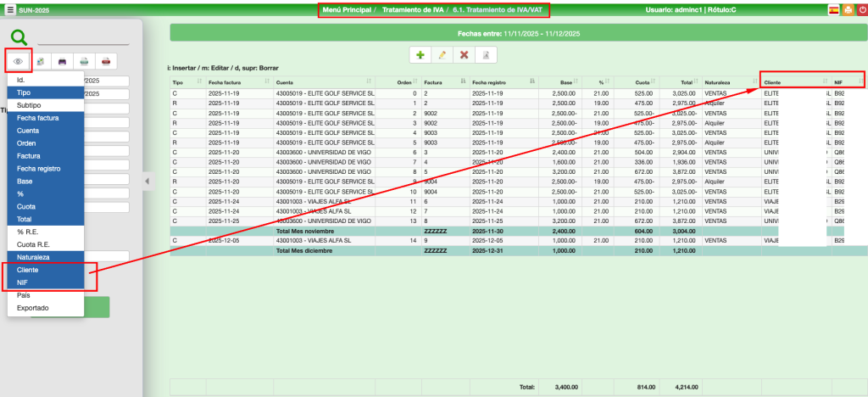The width and height of the screenshot is (868, 397).
Task: Edit the record with the pencil icon
Action: click(442, 54)
